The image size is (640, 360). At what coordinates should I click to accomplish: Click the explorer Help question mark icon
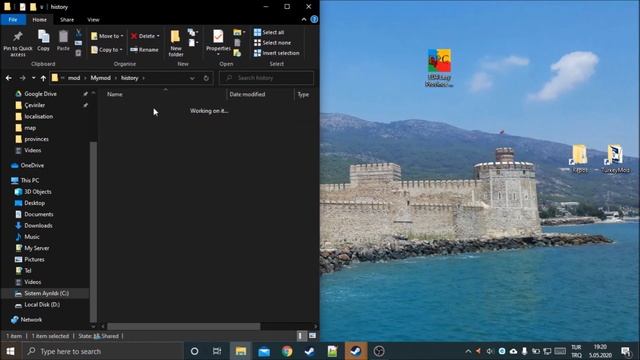point(314,19)
